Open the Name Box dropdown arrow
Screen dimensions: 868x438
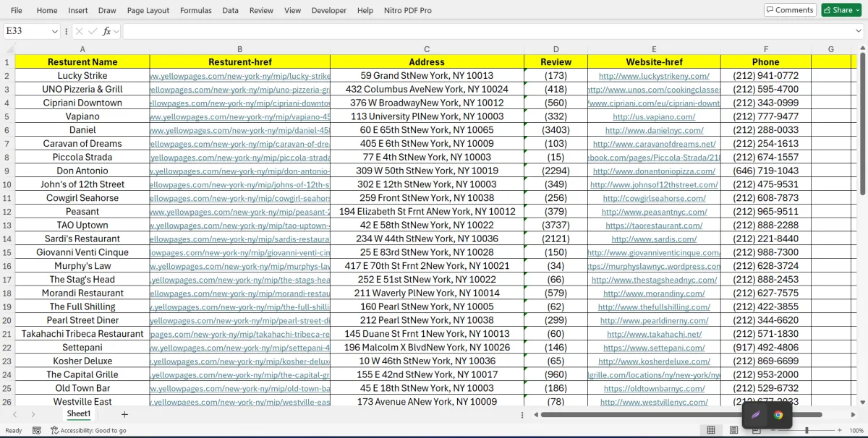coord(54,31)
